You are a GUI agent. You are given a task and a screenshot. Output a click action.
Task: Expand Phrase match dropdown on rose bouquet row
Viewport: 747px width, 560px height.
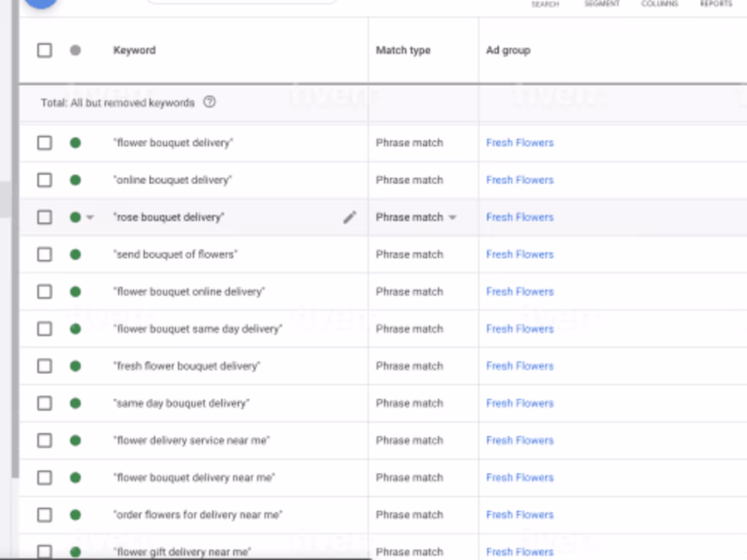coord(453,218)
